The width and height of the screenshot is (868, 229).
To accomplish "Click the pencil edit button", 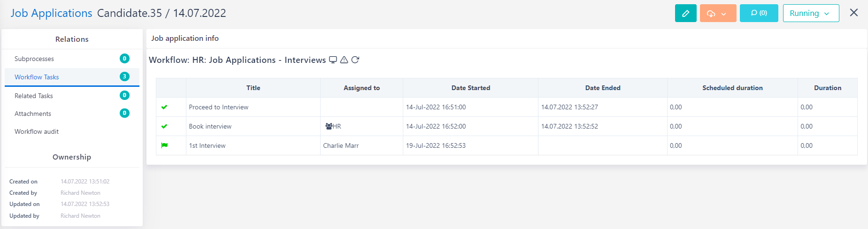I will (x=685, y=13).
